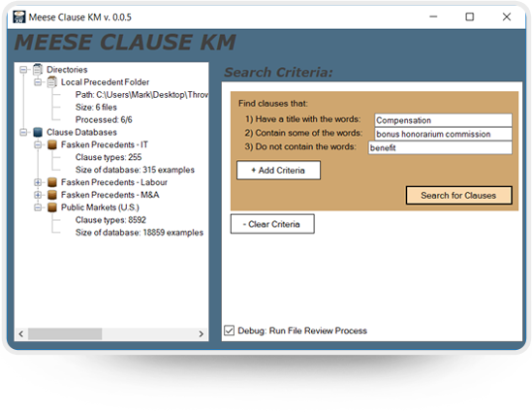Click the Fasken Precedents - IT database icon
532x412 pixels.
click(52, 144)
